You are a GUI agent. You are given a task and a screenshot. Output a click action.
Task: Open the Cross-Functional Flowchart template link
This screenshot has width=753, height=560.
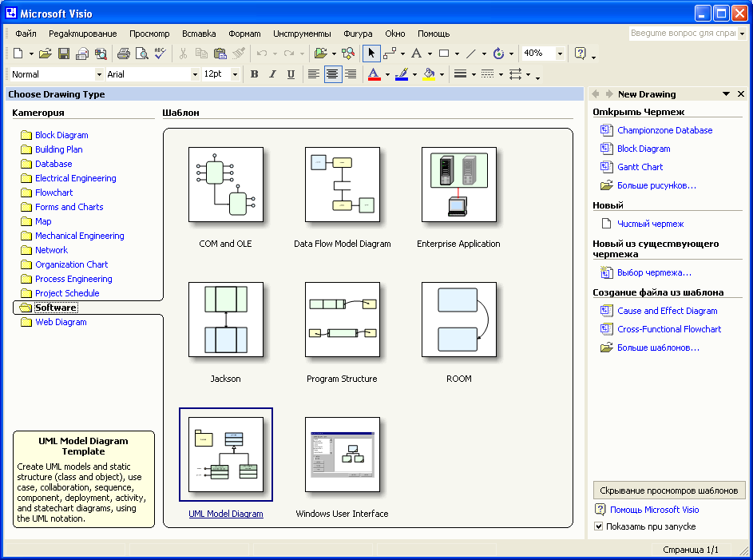coord(669,329)
